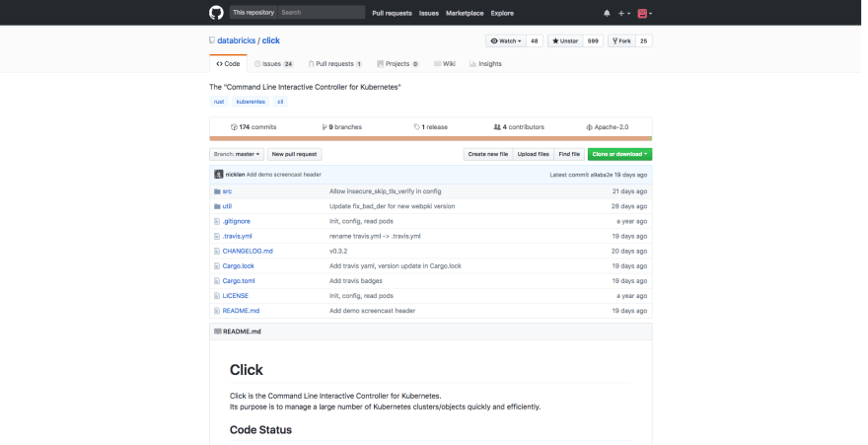Select the rust topic tag

click(x=219, y=102)
